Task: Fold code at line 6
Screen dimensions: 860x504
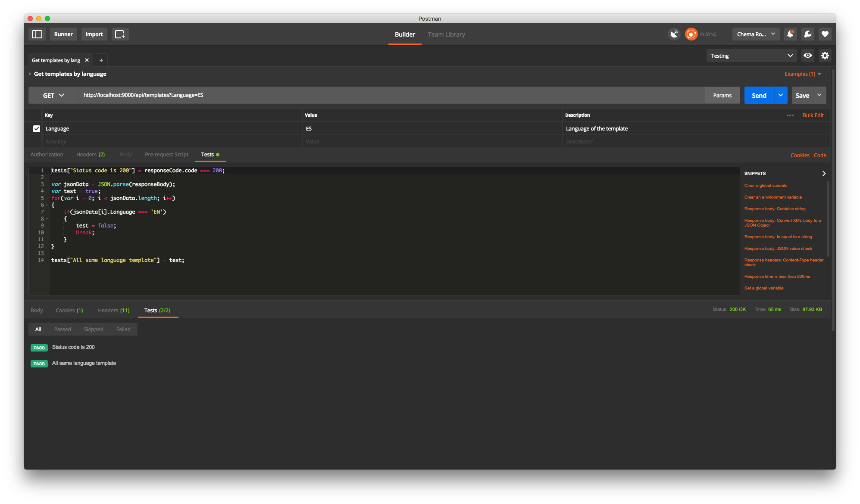Action: [x=47, y=205]
